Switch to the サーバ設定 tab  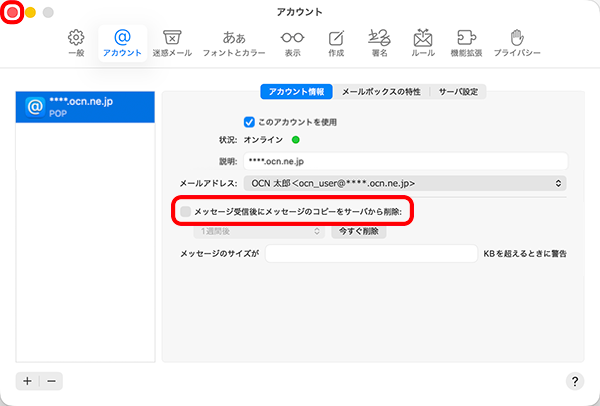(460, 92)
